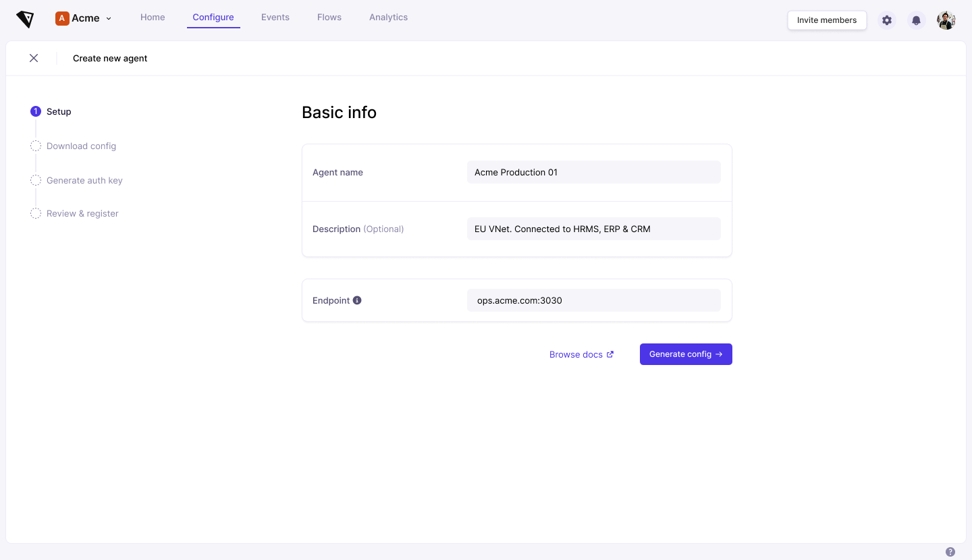Open the Browse docs link
The height and width of the screenshot is (560, 972).
tap(581, 354)
